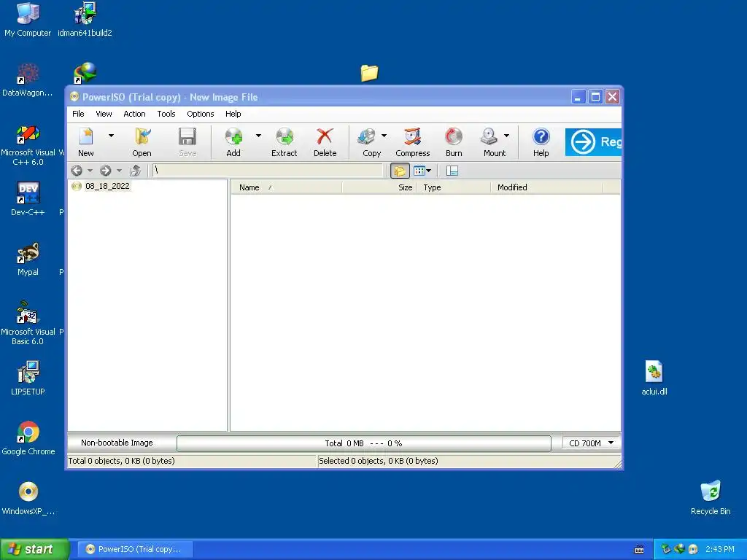
Task: Open the Back history dropdown arrow
Action: tap(90, 171)
